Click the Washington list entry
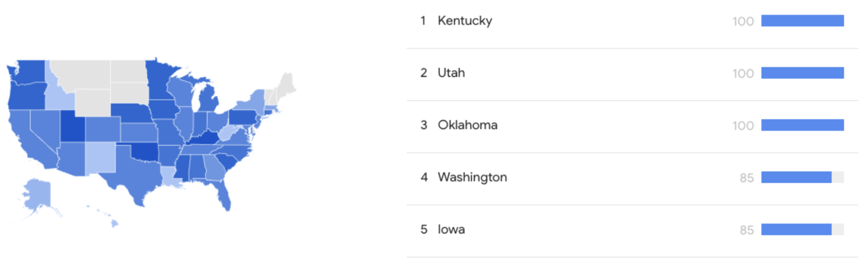Image resolution: width=868 pixels, height=269 pixels. pos(472,177)
